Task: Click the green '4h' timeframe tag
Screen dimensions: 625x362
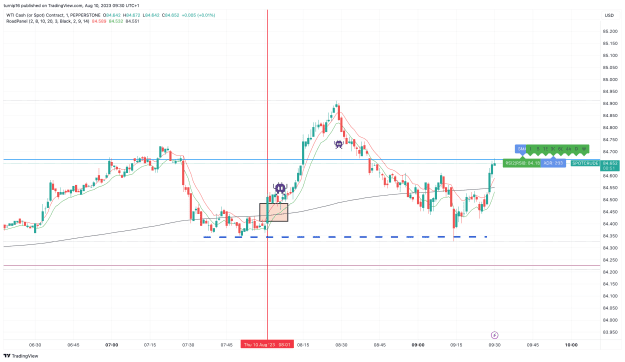Action: coord(568,149)
